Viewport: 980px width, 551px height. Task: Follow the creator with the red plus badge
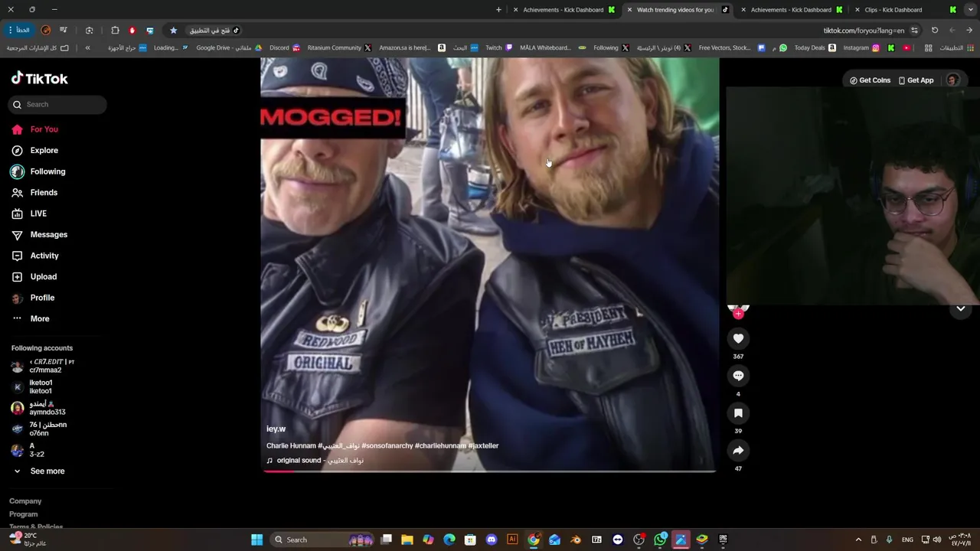point(738,314)
